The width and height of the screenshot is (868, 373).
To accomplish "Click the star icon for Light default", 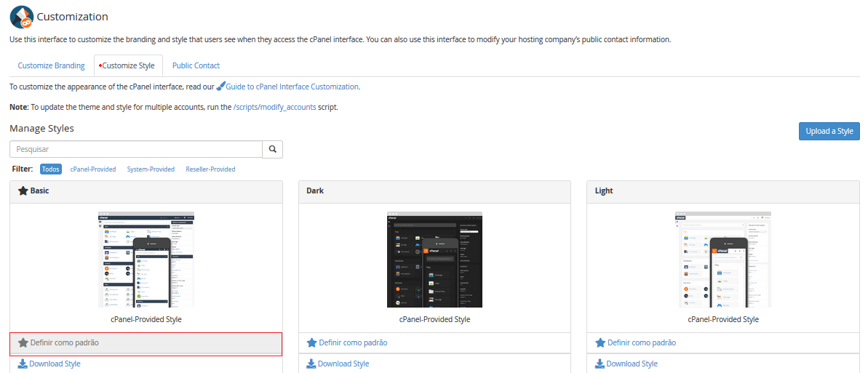I will 600,342.
